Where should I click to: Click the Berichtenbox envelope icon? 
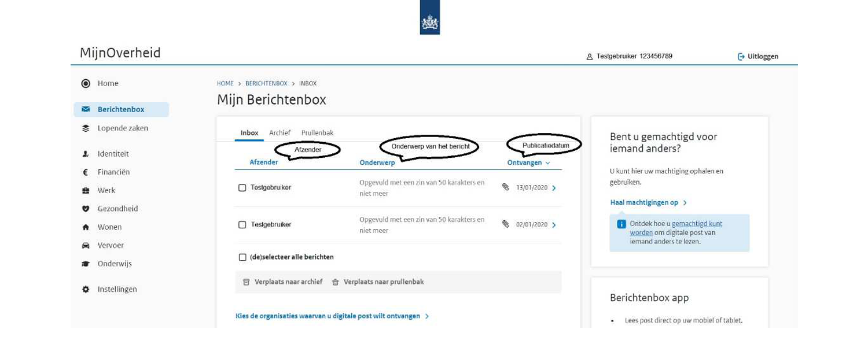pyautogui.click(x=86, y=109)
